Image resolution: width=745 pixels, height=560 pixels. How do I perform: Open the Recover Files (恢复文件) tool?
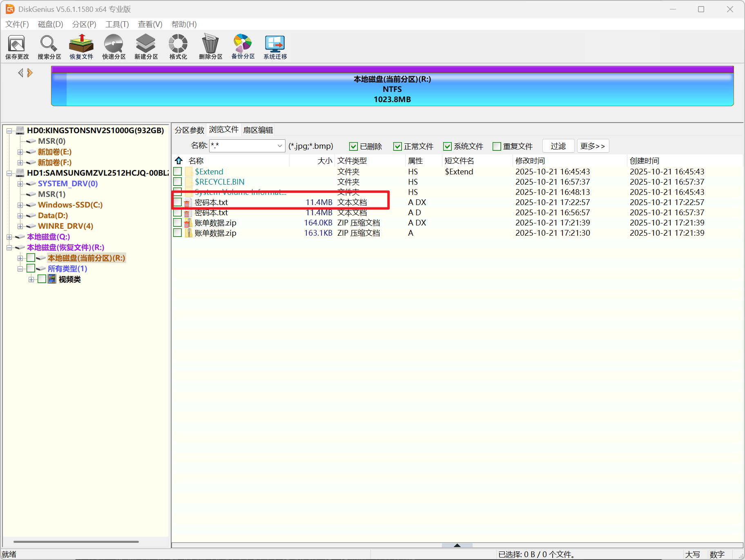(x=81, y=47)
